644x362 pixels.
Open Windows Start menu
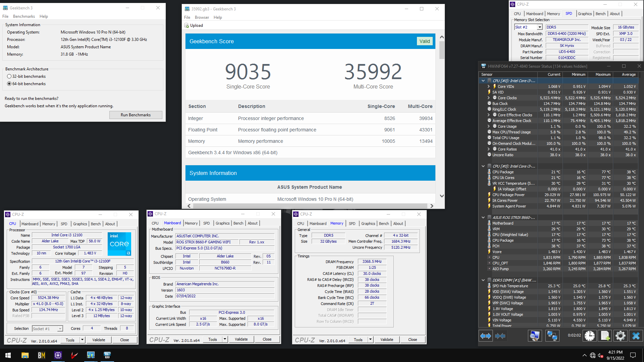[8, 355]
